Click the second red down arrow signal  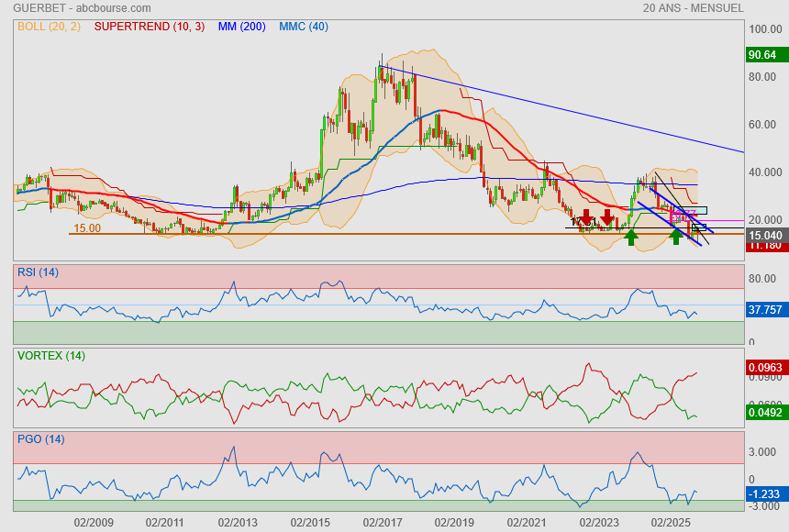[x=606, y=217]
